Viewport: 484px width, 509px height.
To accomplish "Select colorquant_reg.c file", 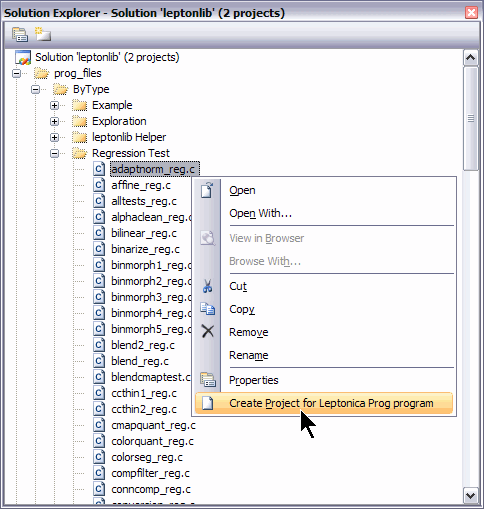I will pyautogui.click(x=152, y=441).
